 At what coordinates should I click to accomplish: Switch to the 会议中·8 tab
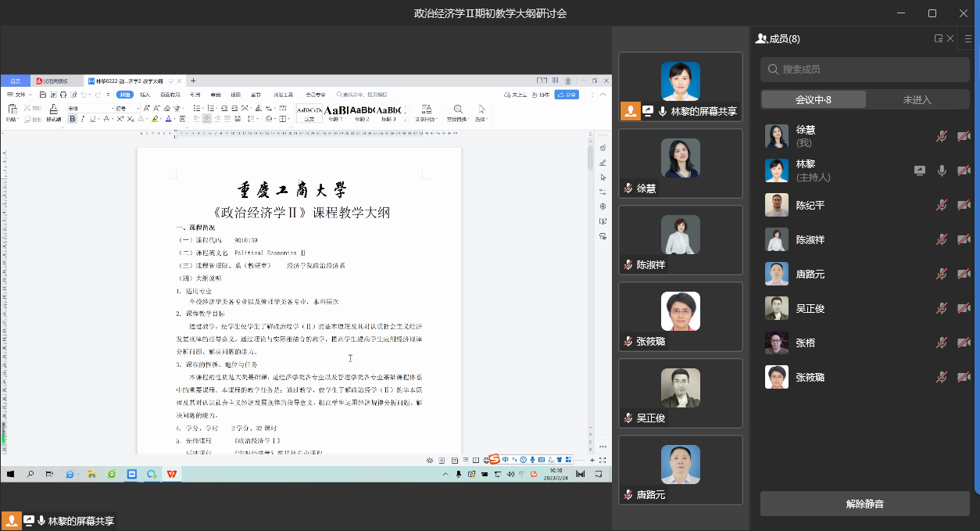point(814,99)
